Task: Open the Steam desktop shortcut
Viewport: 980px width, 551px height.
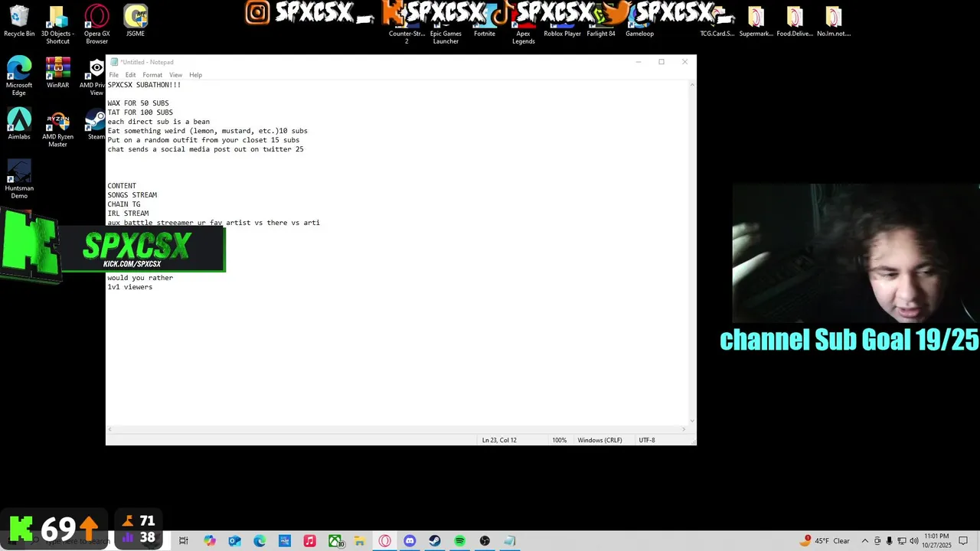Action: click(x=96, y=123)
